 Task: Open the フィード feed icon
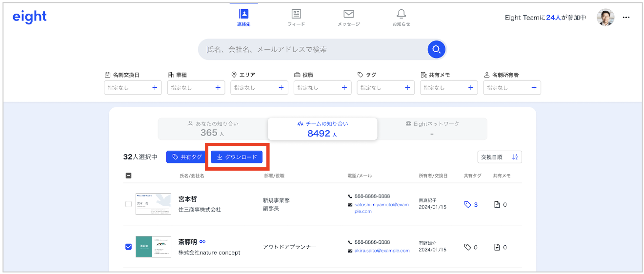tap(296, 15)
